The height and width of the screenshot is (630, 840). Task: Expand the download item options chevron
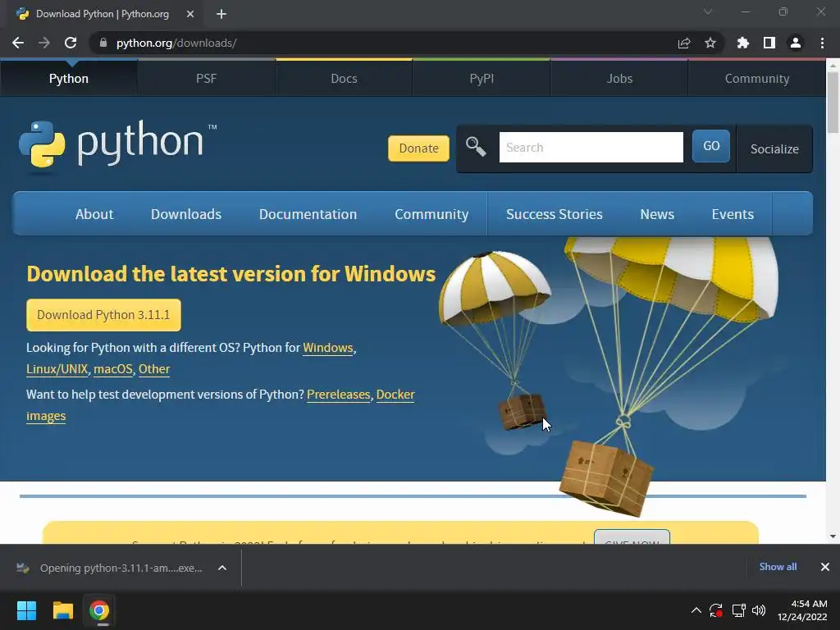coord(222,568)
